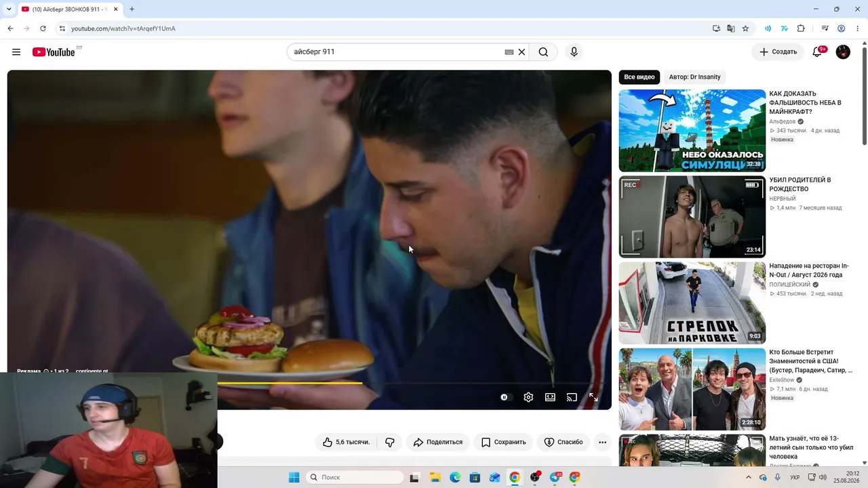Install app icon in the address bar
Image resolution: width=868 pixels, height=488 pixels.
pos(716,28)
